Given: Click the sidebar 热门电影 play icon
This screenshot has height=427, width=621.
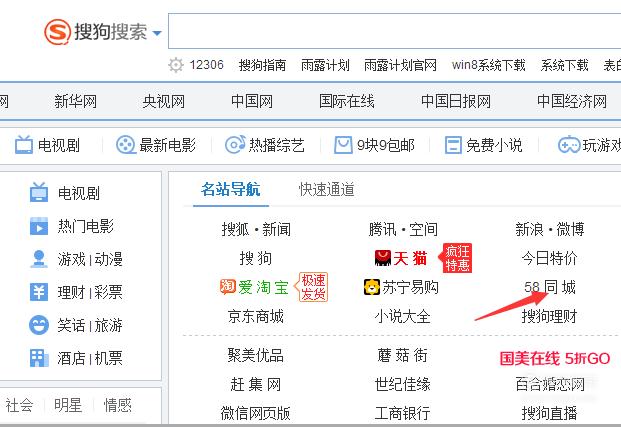Looking at the screenshot, I should [x=39, y=226].
